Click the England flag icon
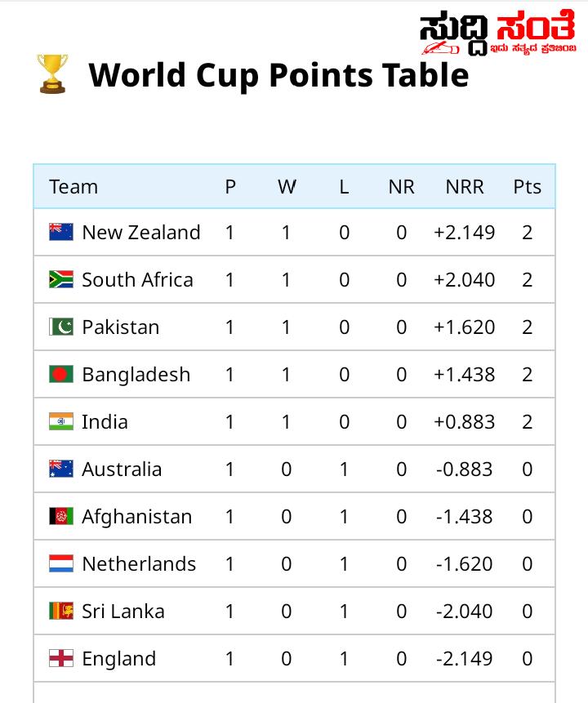588x703 pixels. (x=61, y=658)
